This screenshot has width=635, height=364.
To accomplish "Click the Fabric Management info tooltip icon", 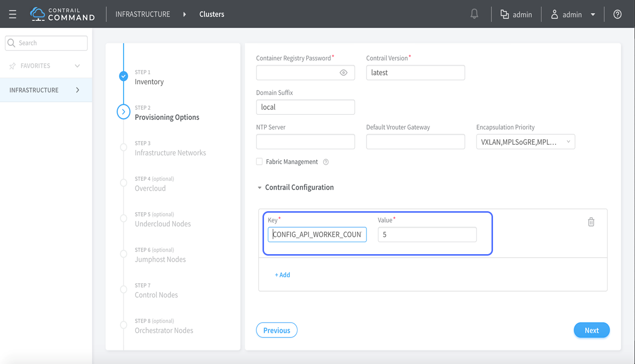I will [326, 162].
